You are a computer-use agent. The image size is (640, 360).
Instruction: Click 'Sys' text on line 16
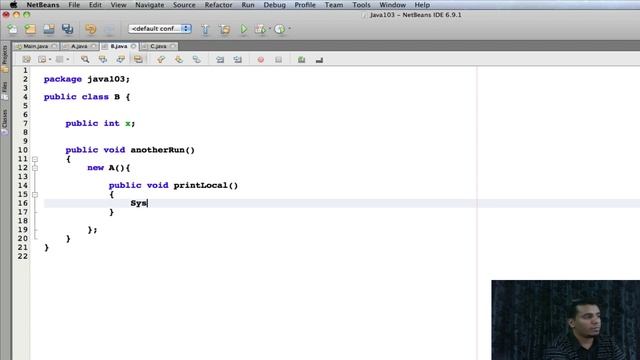click(x=139, y=203)
